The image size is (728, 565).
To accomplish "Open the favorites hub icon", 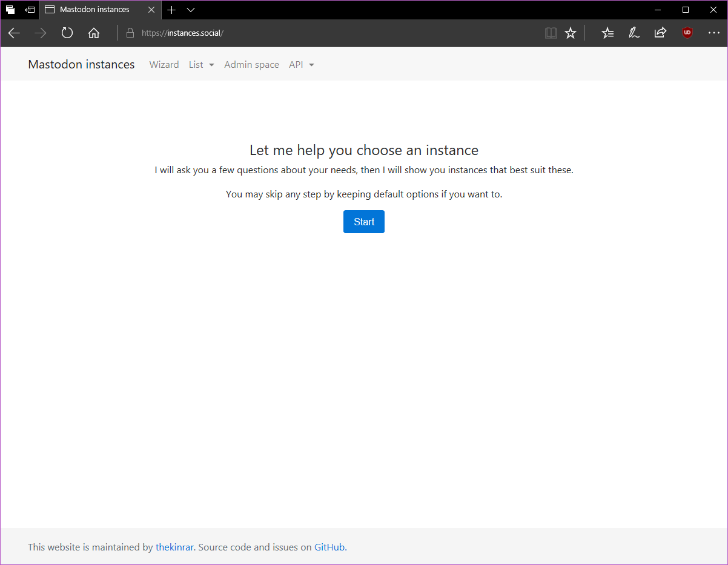I will point(607,33).
